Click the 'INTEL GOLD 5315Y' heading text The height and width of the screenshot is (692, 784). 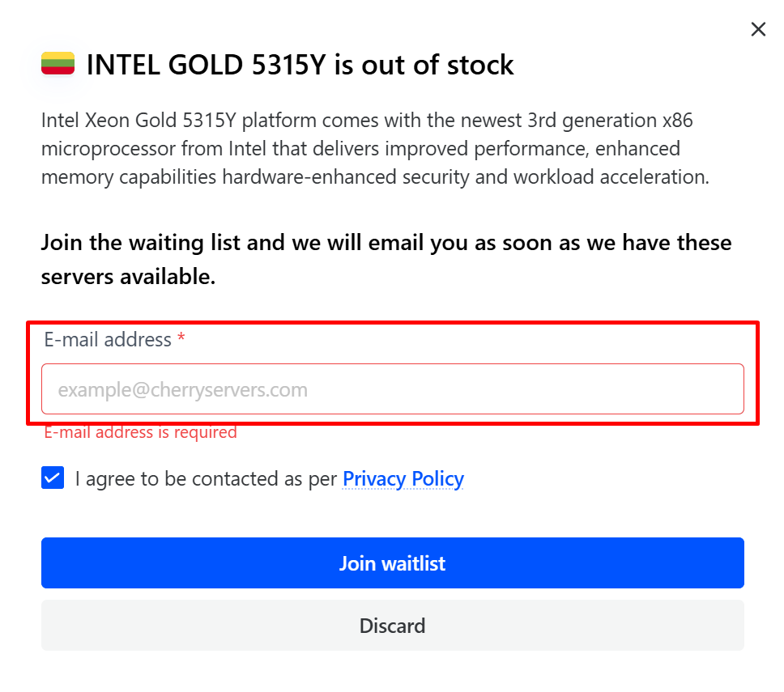tap(206, 65)
